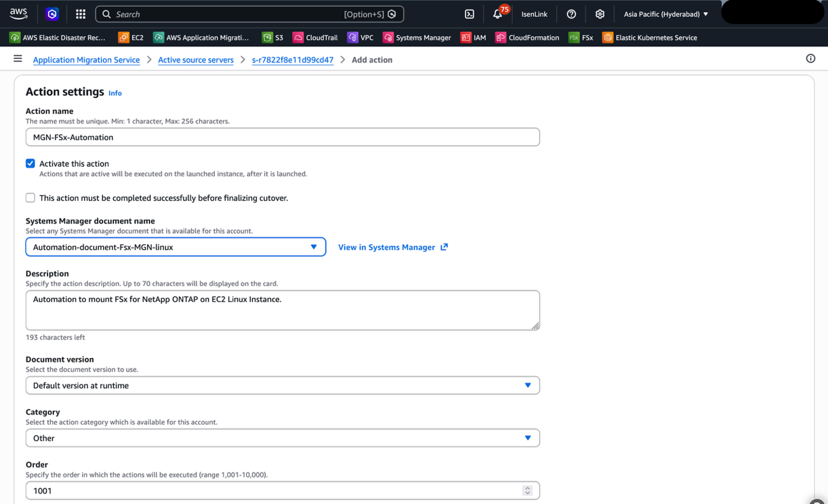Click View in Systems Manager link
The height and width of the screenshot is (504, 828).
(x=386, y=247)
